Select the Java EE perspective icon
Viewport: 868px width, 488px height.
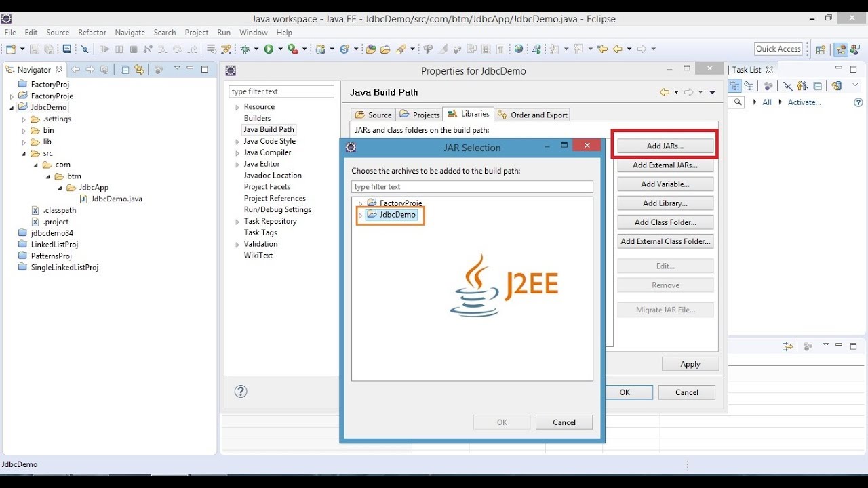tap(841, 49)
